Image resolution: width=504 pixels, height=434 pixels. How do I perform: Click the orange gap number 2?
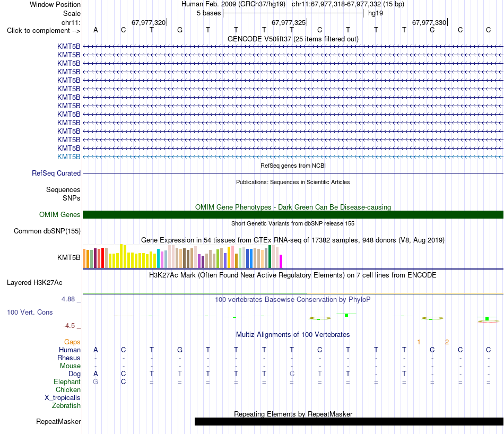[x=447, y=342]
